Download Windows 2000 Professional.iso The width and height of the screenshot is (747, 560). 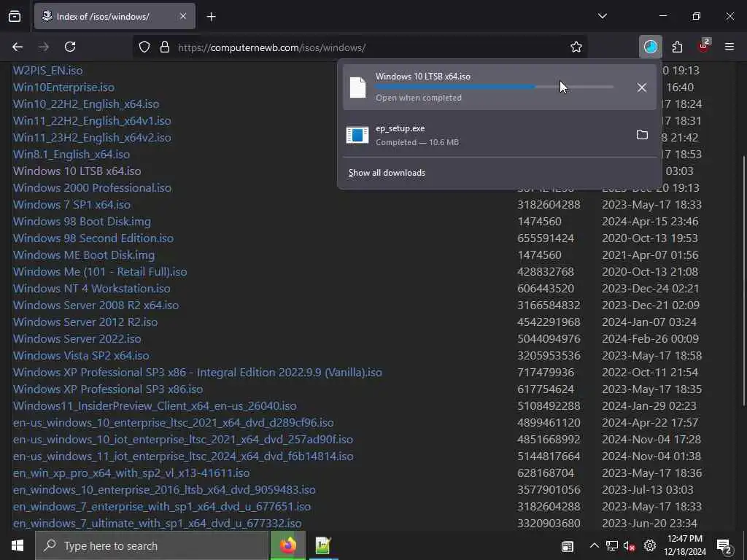92,187
